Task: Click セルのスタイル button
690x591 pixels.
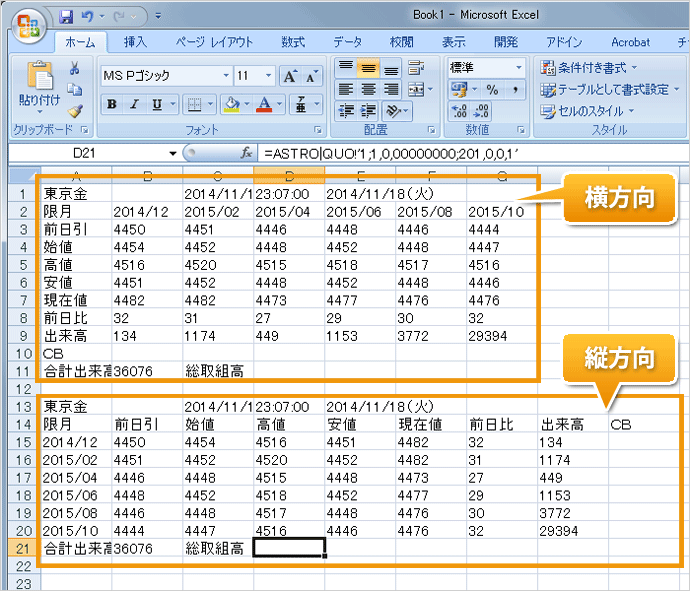Action: point(588,111)
